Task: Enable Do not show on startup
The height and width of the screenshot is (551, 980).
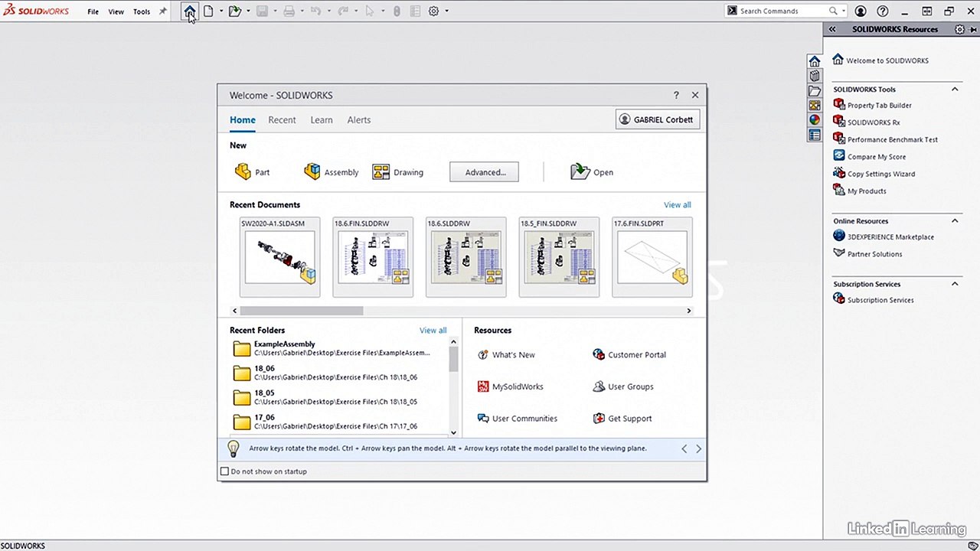Action: 224,471
